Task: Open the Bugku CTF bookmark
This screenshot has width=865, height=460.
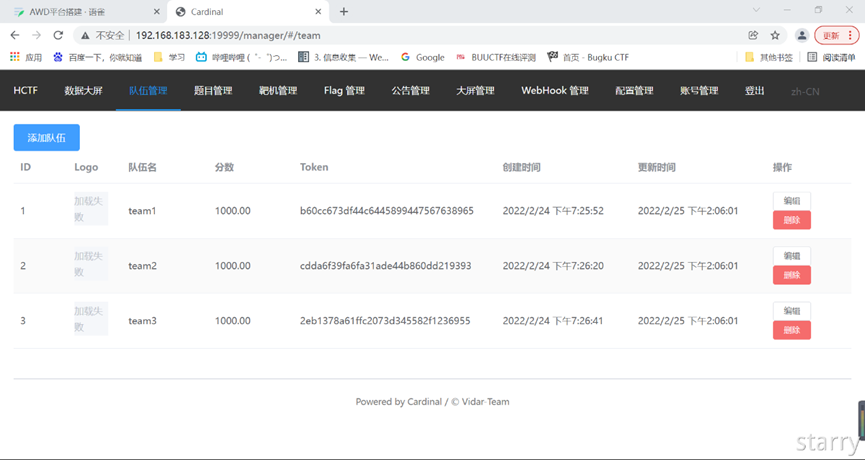Action: click(x=588, y=57)
